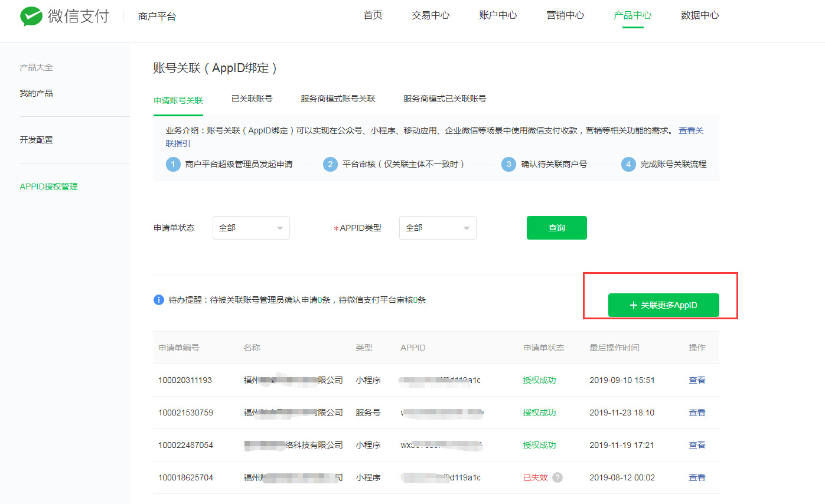Click the 已失效 status text

coord(535,477)
